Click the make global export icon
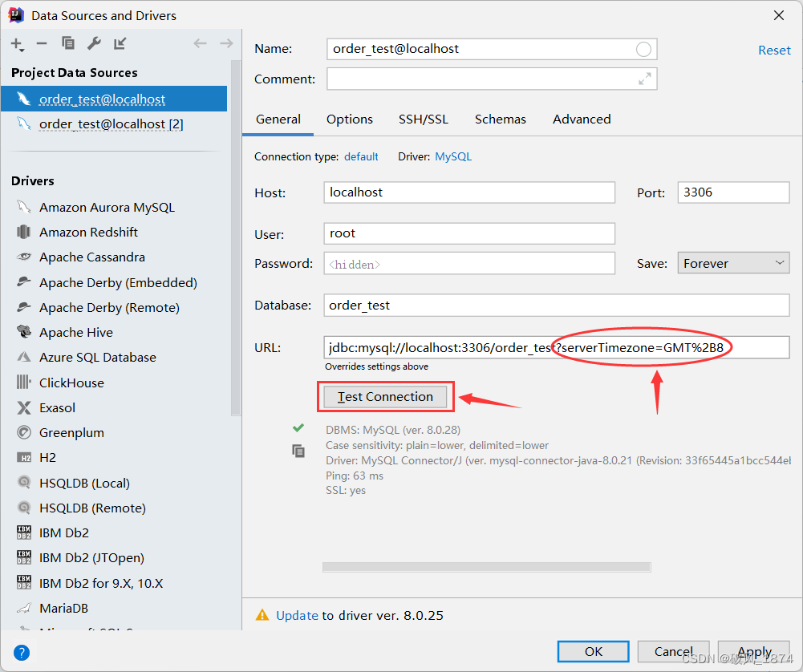Viewport: 803px width, 672px height. (x=120, y=43)
